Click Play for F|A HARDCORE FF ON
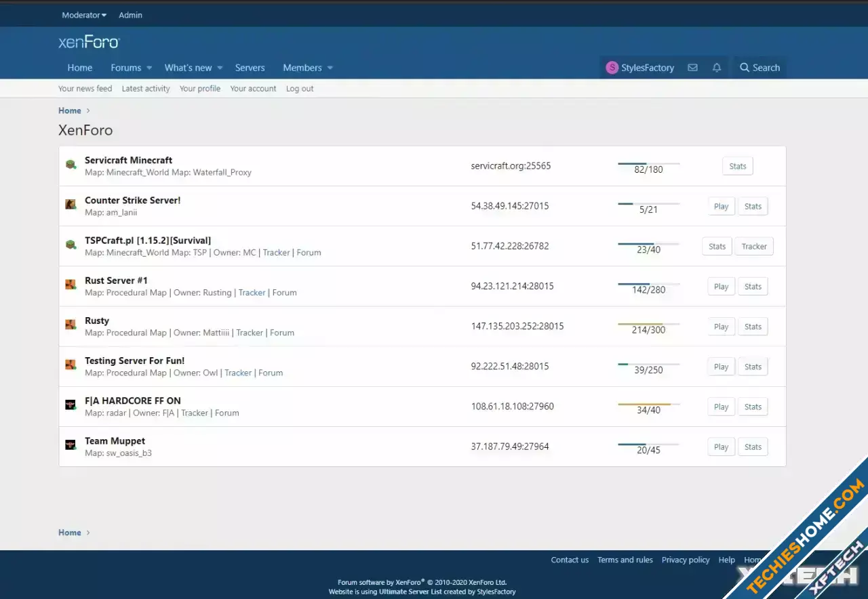The image size is (868, 599). click(x=722, y=407)
